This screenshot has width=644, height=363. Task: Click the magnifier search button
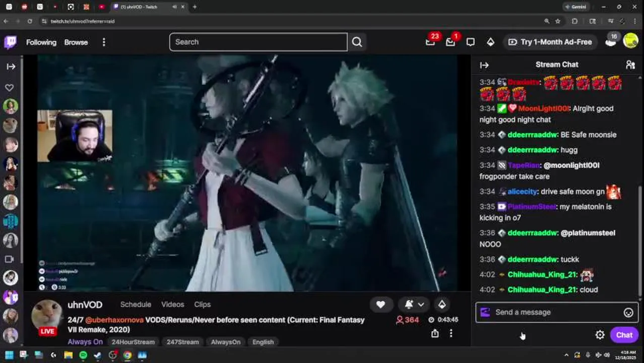[357, 42]
